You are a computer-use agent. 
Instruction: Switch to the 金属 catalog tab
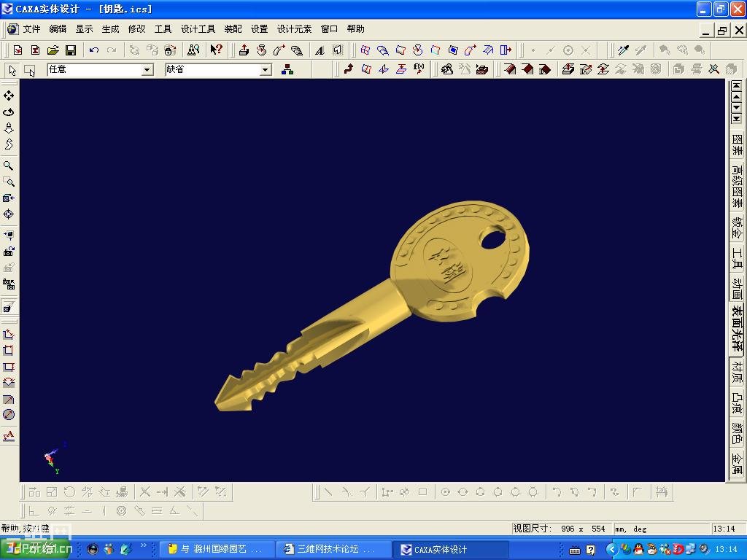tap(737, 463)
